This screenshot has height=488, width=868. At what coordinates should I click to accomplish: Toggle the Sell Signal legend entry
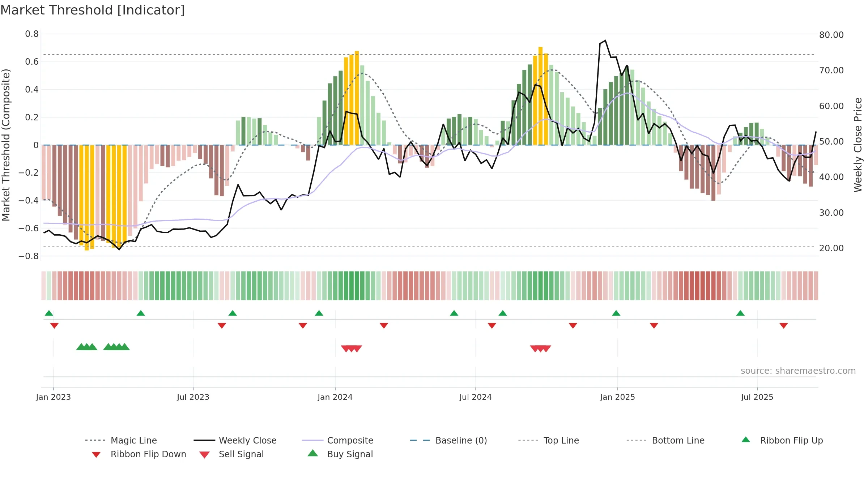(231, 454)
